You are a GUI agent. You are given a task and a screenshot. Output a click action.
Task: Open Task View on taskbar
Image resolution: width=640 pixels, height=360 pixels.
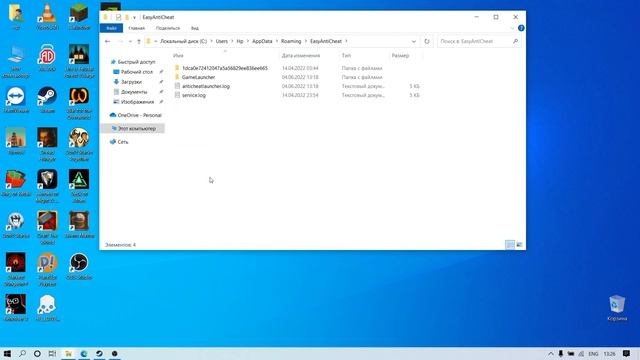pos(52,353)
